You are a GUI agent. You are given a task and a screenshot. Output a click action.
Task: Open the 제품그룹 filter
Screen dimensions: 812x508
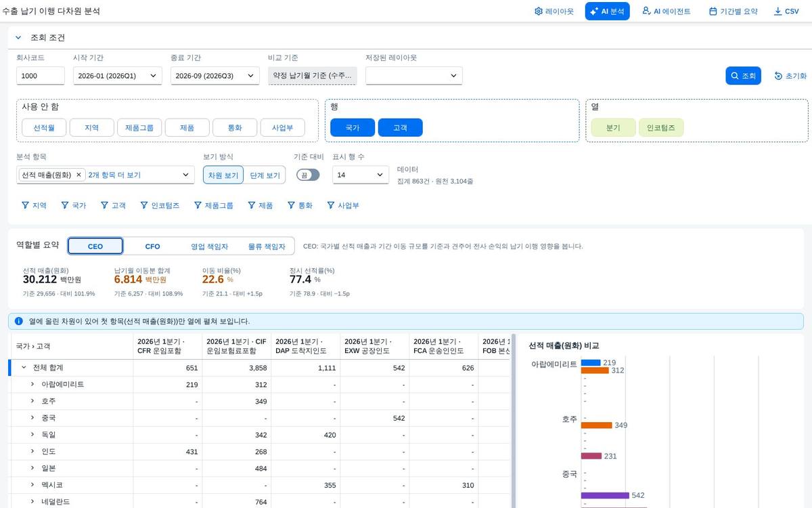tap(213, 205)
